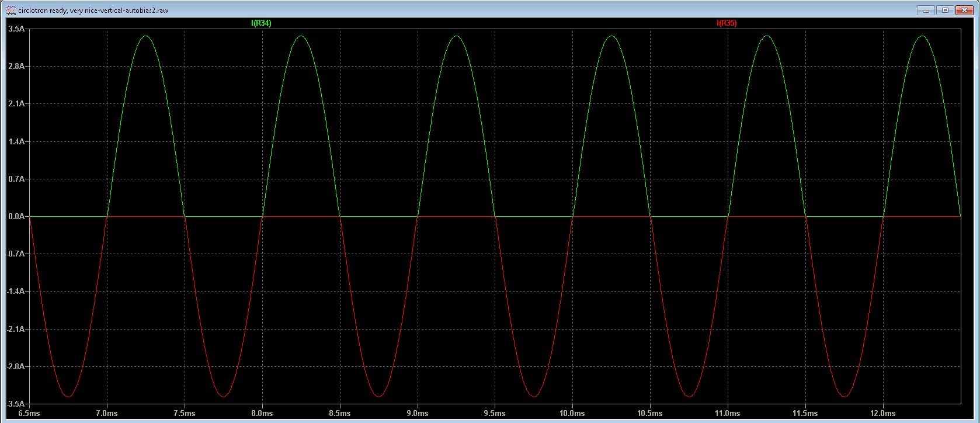Click the 7.0ms time axis label

tap(107, 413)
